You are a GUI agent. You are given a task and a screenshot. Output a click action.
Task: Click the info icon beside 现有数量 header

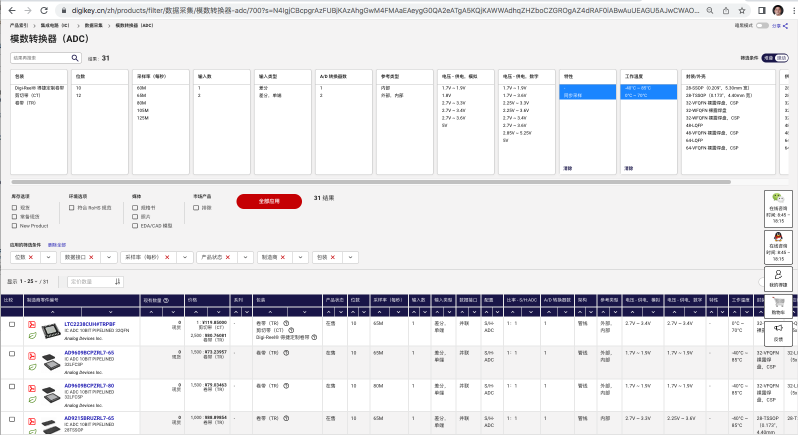[166, 300]
